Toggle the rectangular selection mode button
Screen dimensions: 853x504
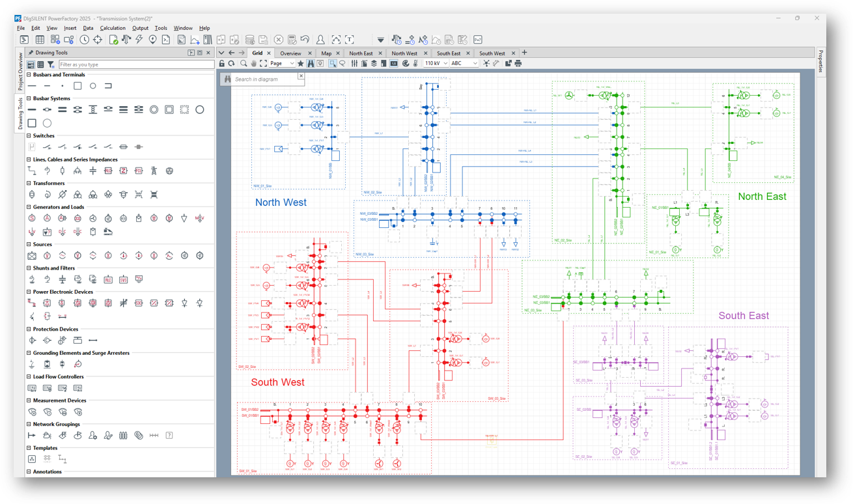[x=332, y=64]
